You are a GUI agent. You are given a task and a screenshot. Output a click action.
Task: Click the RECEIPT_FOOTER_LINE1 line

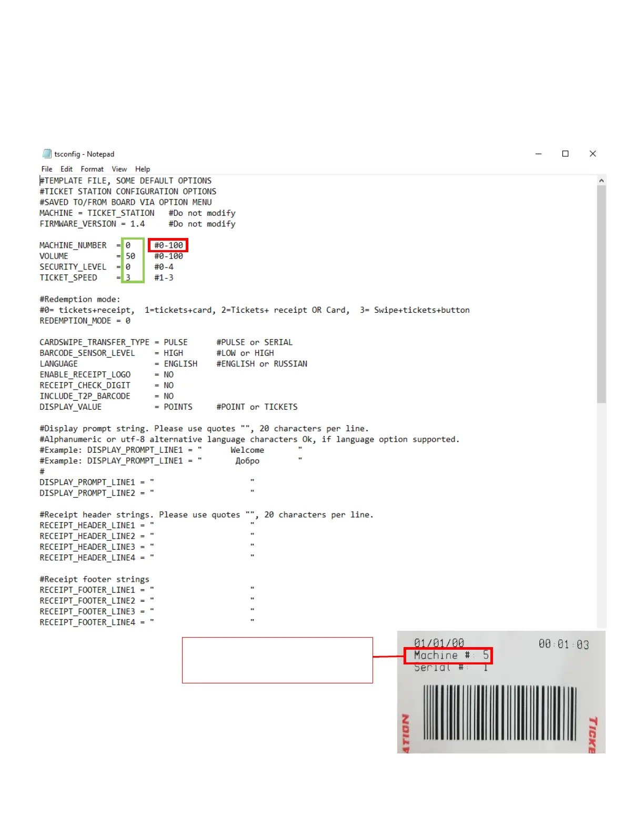[147, 590]
